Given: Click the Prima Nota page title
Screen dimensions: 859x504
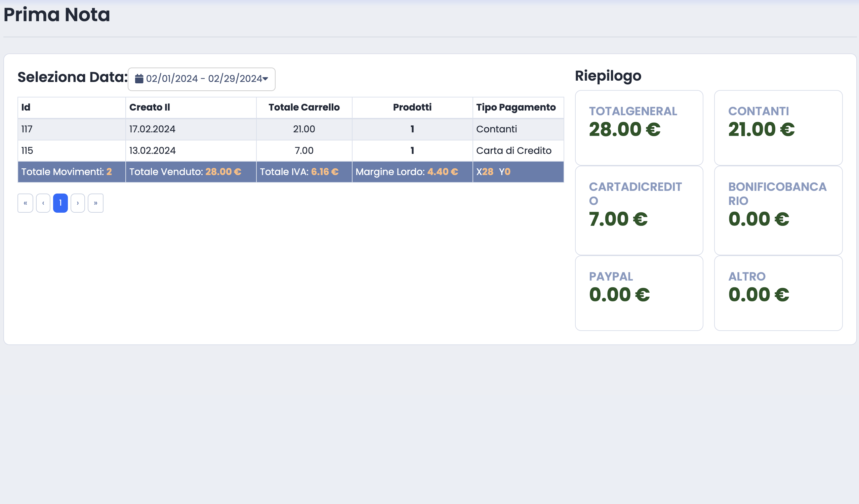Looking at the screenshot, I should (x=56, y=15).
